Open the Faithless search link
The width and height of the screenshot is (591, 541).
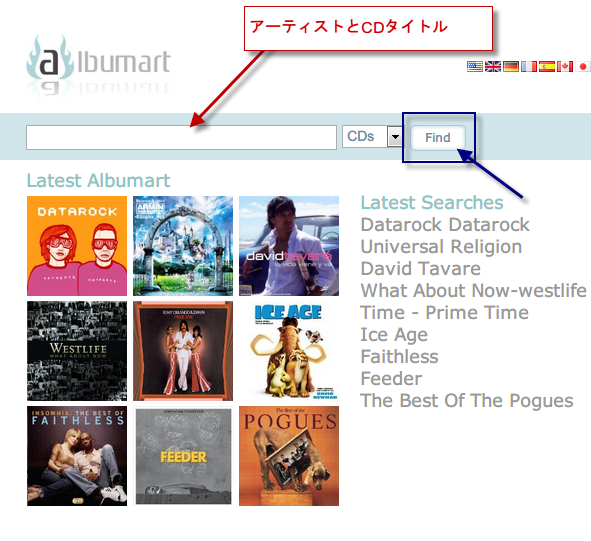pos(400,356)
